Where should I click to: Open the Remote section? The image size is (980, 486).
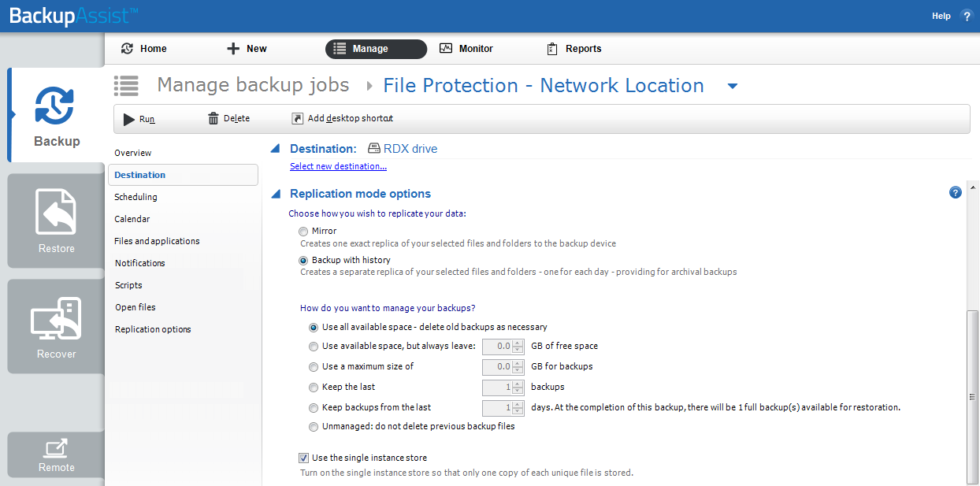(x=56, y=454)
